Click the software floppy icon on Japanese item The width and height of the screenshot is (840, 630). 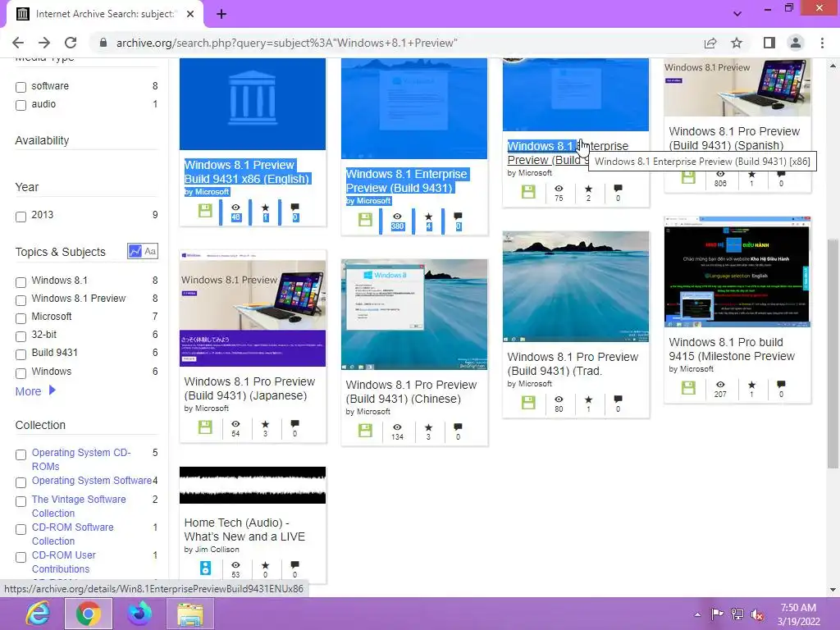pyautogui.click(x=205, y=427)
